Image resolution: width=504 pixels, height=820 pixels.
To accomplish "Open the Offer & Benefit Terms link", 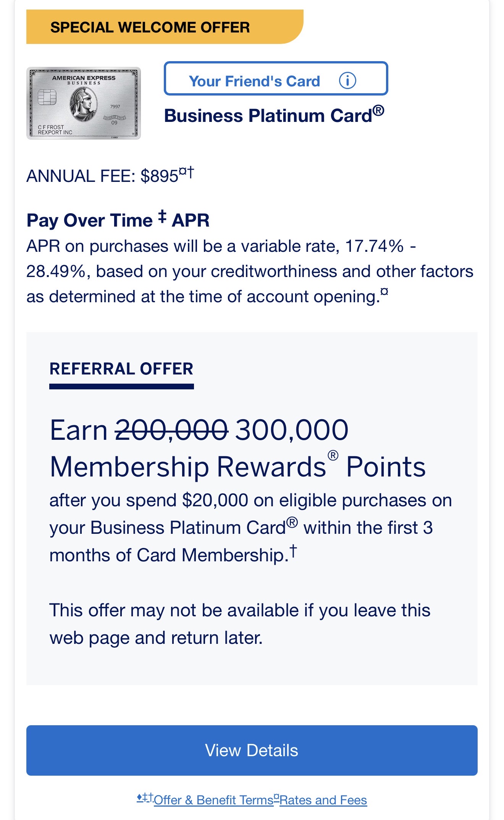I will point(213,800).
